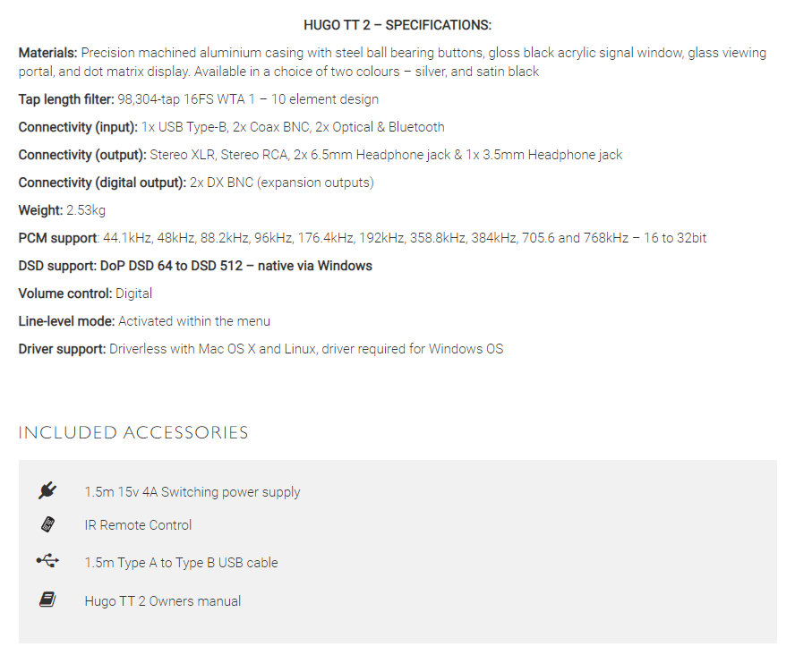Viewport: 795px width, 672px height.
Task: Click the Connectivity (digital output) label
Action: [x=102, y=183]
